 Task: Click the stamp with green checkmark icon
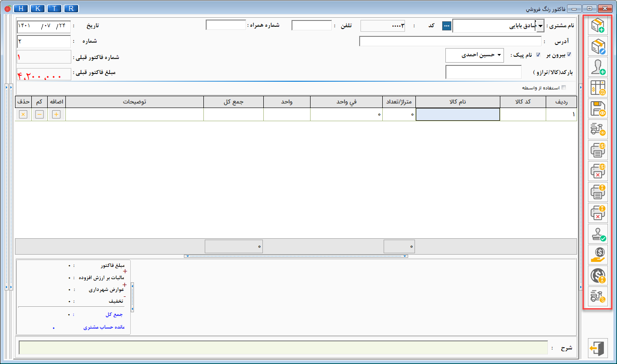pyautogui.click(x=597, y=233)
